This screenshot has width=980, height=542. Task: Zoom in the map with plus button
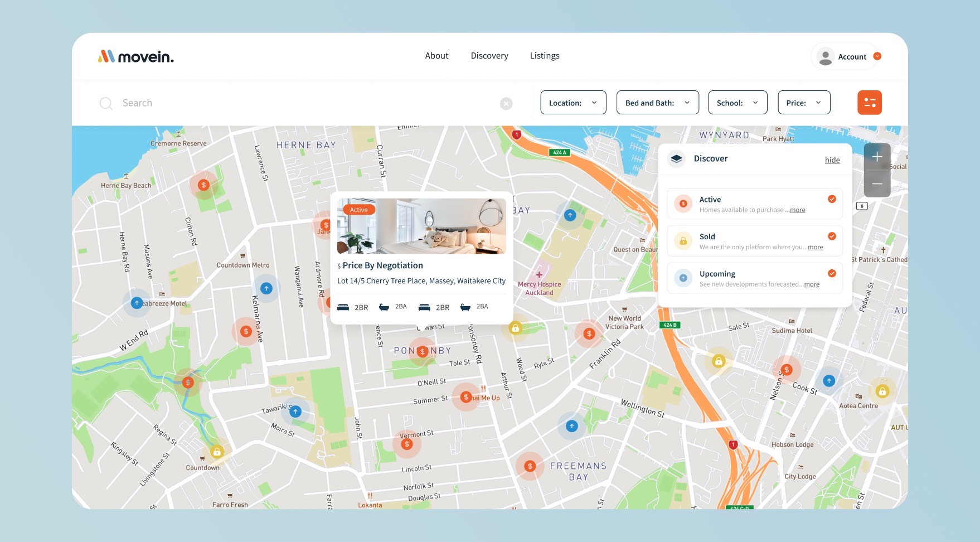coord(877,157)
